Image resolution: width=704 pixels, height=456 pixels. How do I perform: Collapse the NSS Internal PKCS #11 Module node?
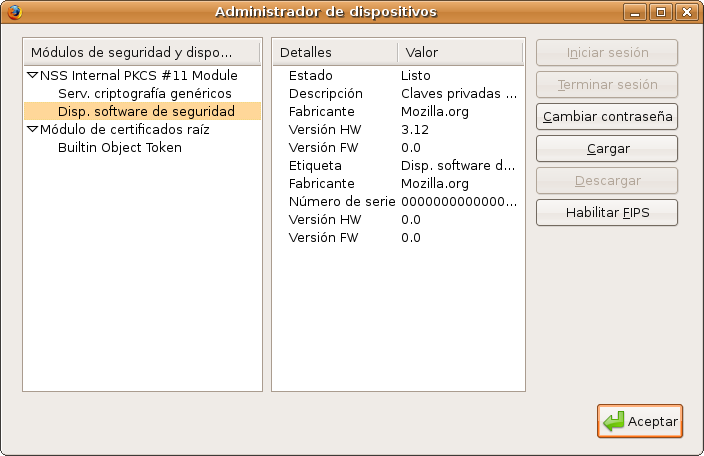coord(32,75)
